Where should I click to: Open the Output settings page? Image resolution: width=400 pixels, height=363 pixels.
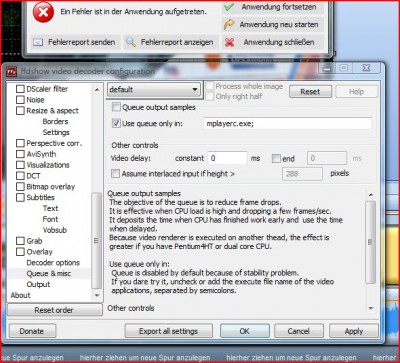pyautogui.click(x=38, y=284)
